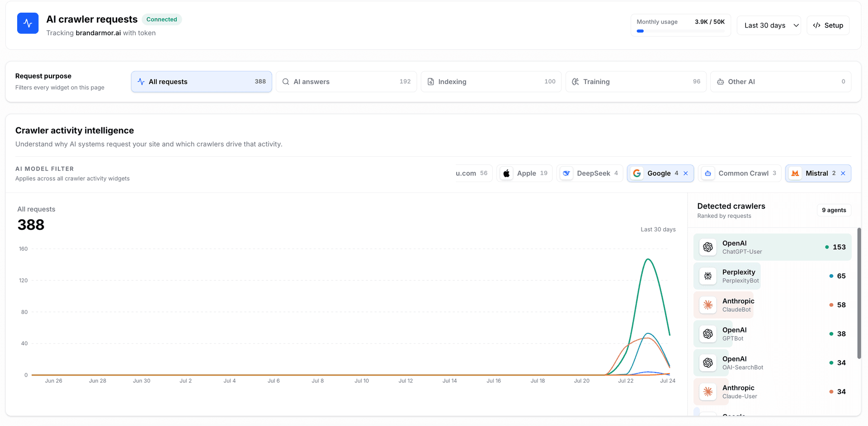This screenshot has height=426, width=868.
Task: Remove the Google filter with its X
Action: pos(686,173)
